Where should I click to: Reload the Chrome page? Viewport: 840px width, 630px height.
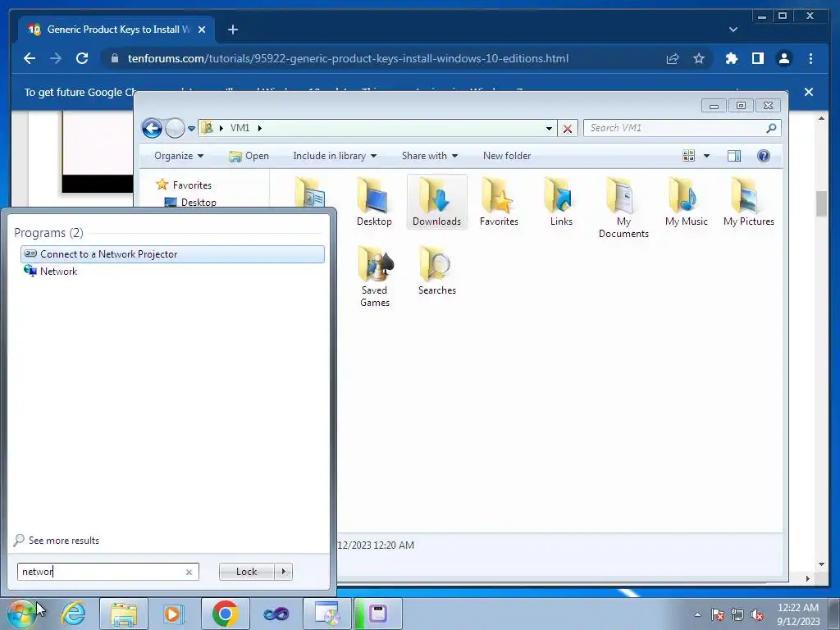[x=82, y=58]
